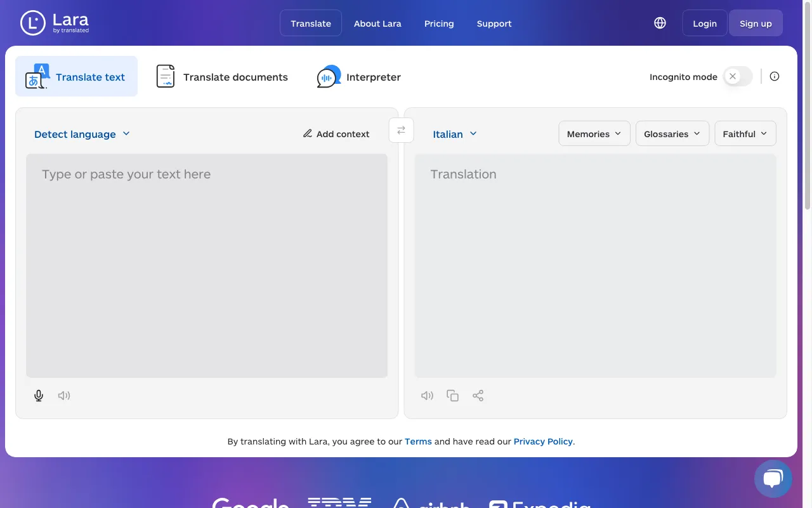Click the source text input area
This screenshot has width=812, height=508.
[x=207, y=265]
